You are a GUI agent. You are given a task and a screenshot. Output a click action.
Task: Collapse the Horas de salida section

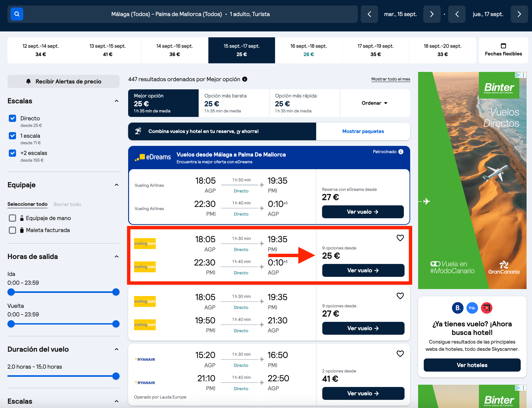tap(116, 257)
